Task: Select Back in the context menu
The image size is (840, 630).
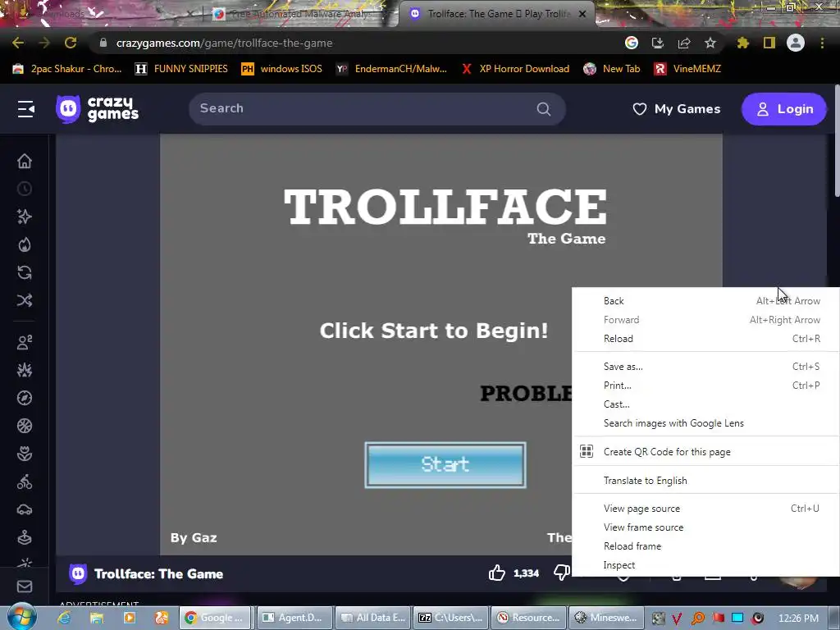Action: [x=705, y=301]
